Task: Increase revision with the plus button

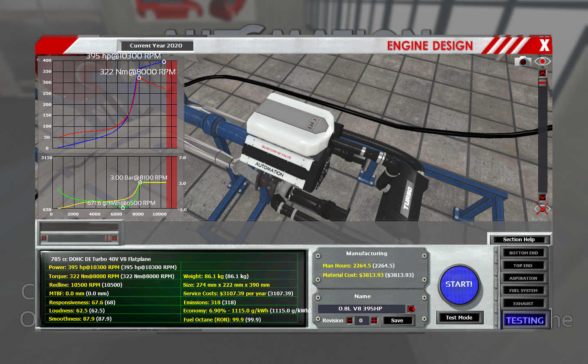Action: tap(374, 321)
